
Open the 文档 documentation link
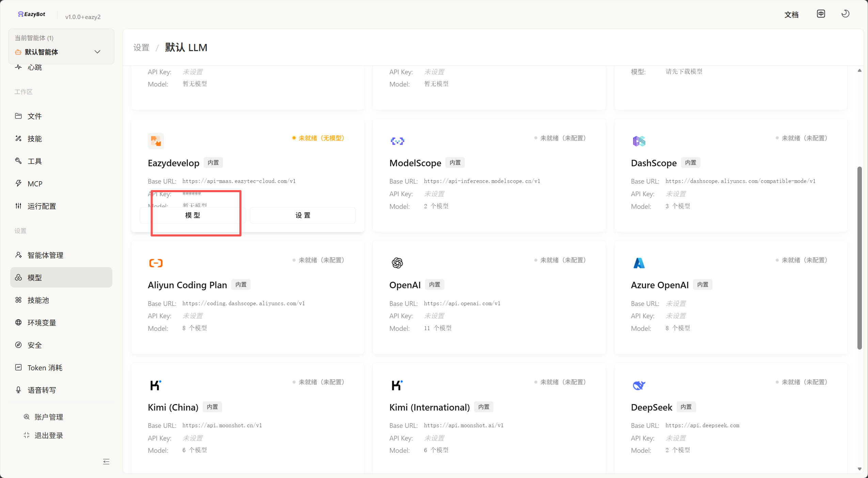coord(791,15)
